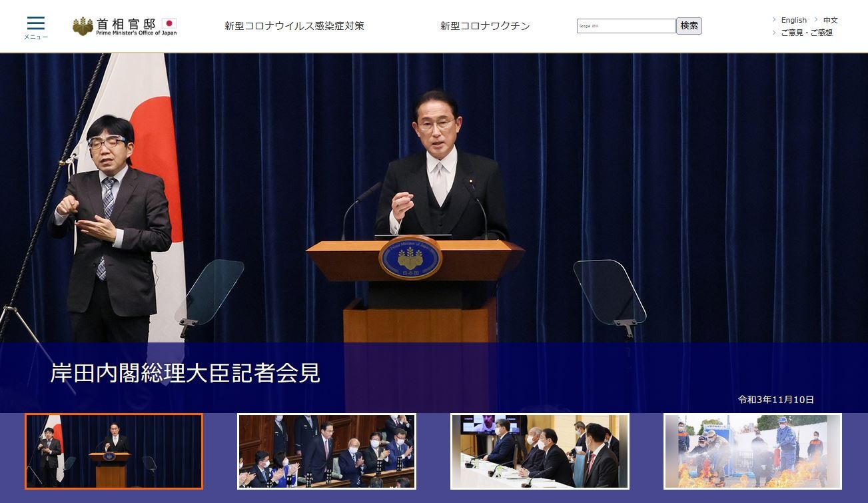The width and height of the screenshot is (868, 503).
Task: Select the fire extinguisher drill thumbnail
Action: click(x=753, y=452)
